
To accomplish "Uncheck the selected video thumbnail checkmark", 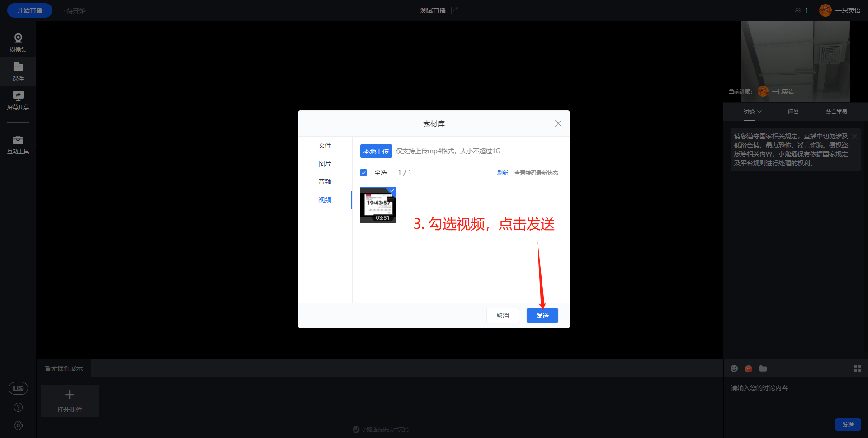I will 392,191.
